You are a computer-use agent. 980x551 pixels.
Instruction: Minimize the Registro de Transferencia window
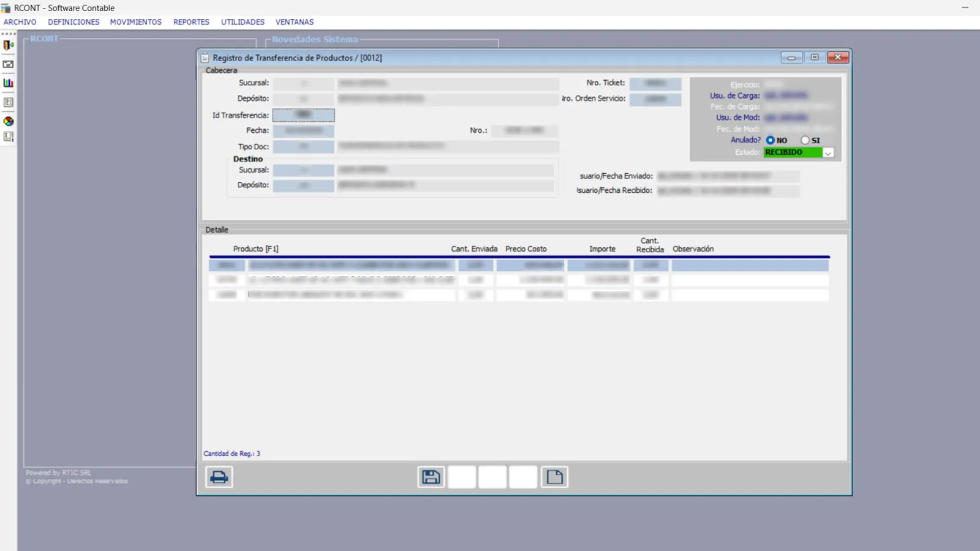(x=791, y=58)
